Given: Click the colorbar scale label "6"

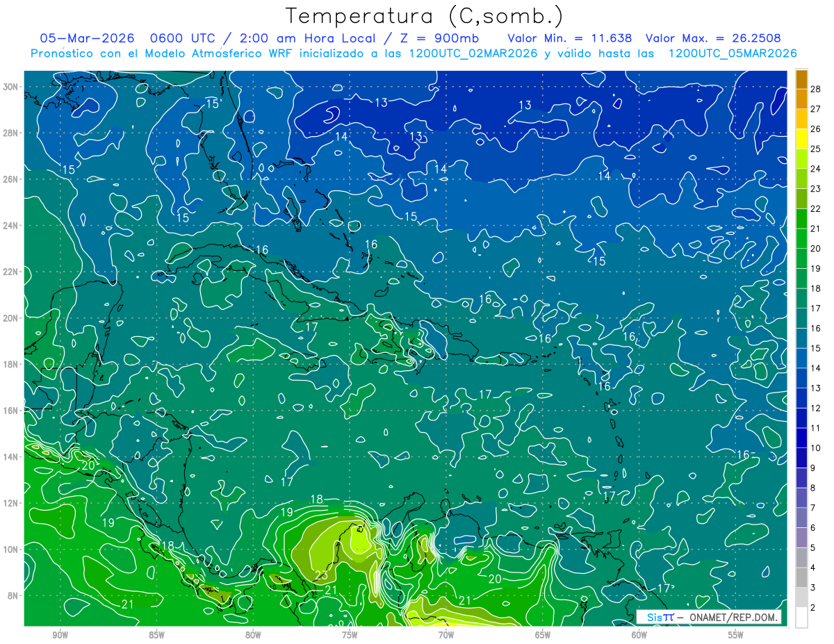Looking at the screenshot, I should tap(813, 528).
